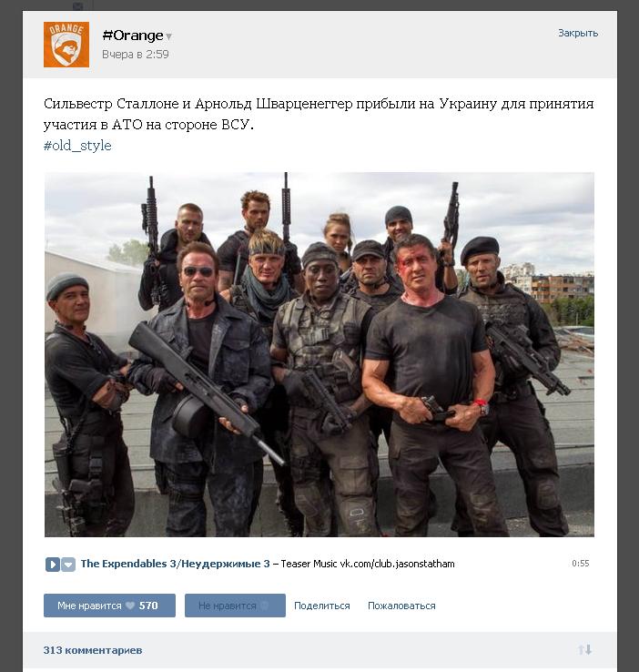Toggle comment sort order arrows icon
This screenshot has width=639, height=672.
(585, 650)
